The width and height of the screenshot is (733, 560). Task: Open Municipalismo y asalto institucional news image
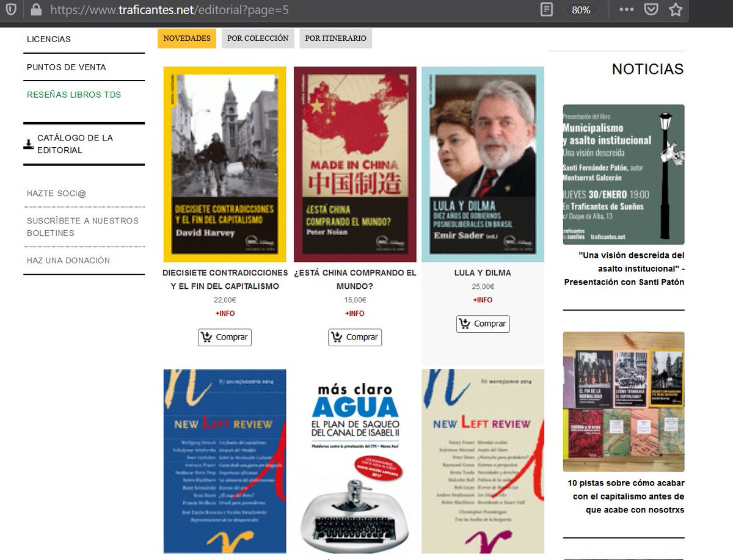(624, 175)
